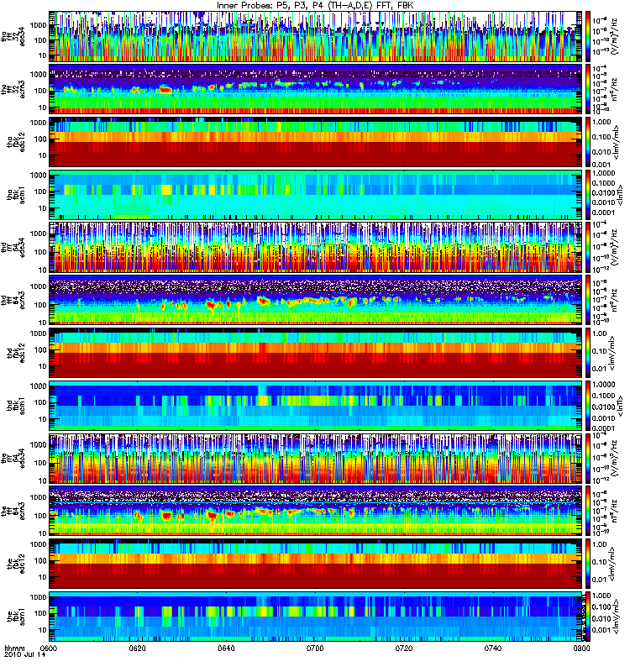This screenshot has height=672, width=630.
Task: Click the "the fbk scm1" y-axis label
Action: (16, 617)
